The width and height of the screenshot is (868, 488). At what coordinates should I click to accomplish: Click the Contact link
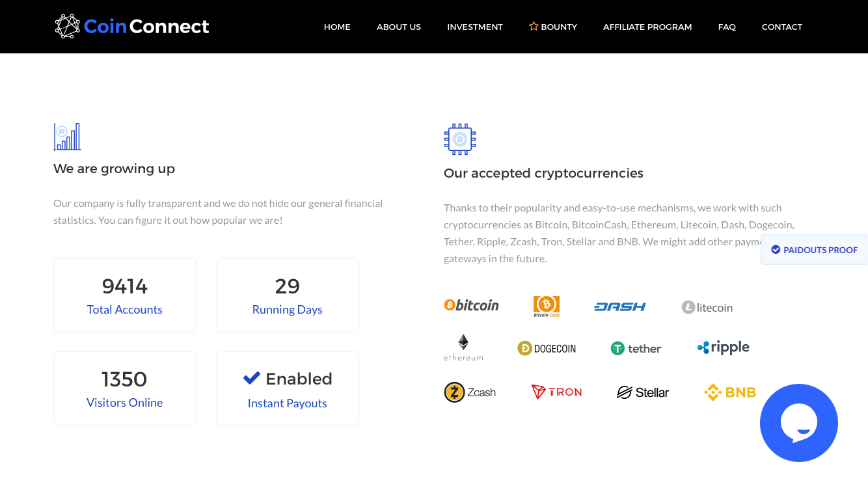pyautogui.click(x=782, y=27)
